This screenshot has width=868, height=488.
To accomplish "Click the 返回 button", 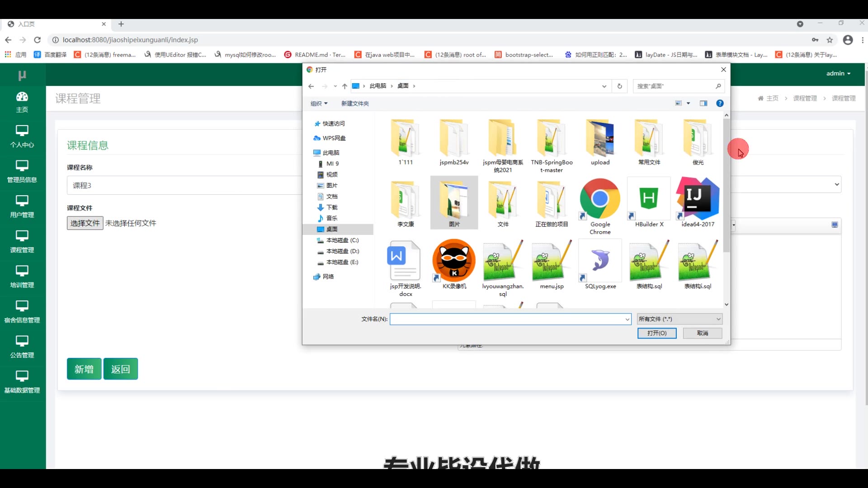I will coord(120,369).
